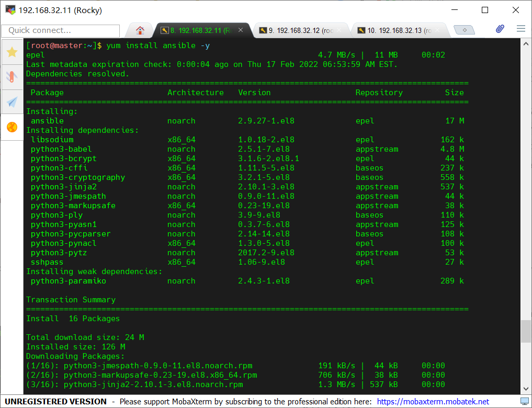Click the MobaXterm window icon
The width and height of the screenshot is (532, 408).
click(10, 10)
